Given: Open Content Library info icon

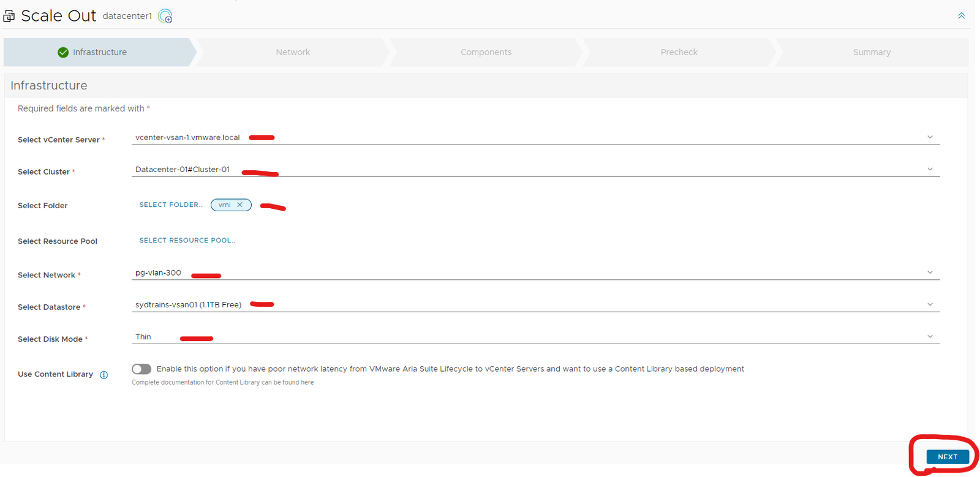Looking at the screenshot, I should [x=104, y=375].
